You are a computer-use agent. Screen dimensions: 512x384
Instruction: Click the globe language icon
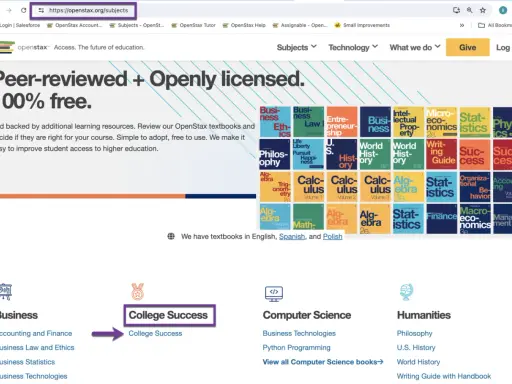(171, 236)
